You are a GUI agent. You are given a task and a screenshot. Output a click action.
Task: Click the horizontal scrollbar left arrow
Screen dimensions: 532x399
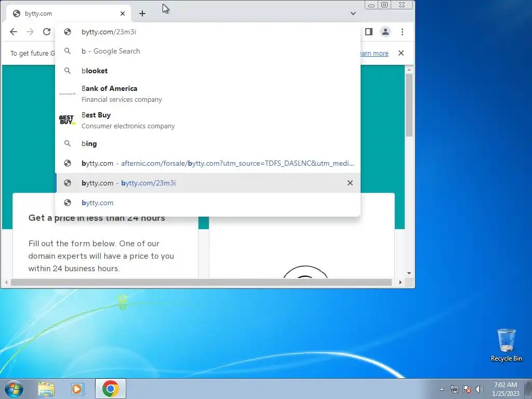coord(6,282)
